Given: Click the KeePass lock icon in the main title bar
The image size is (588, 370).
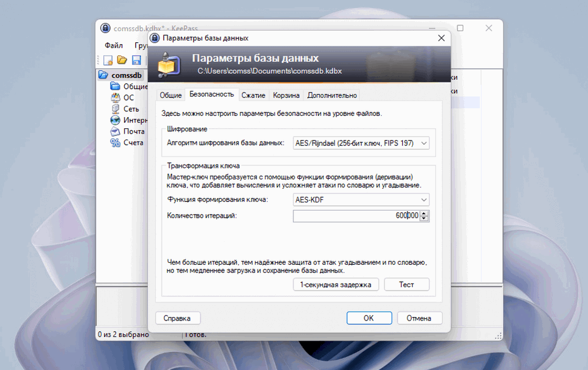Looking at the screenshot, I should point(105,28).
